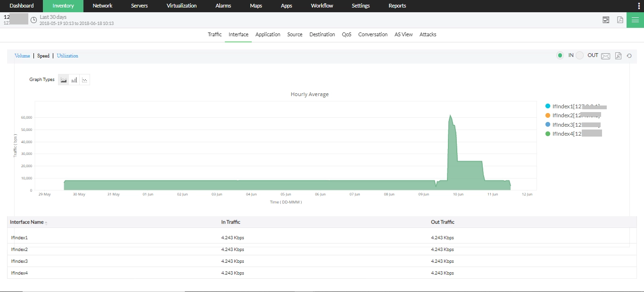Select the IfIndex1 table row name
Viewport: 644px width, 292px height.
point(19,238)
